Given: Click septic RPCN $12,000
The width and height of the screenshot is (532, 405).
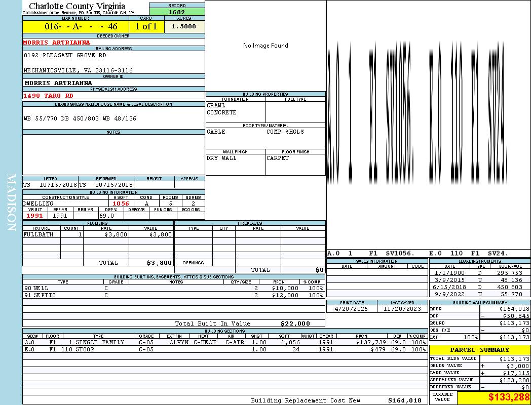Looking at the screenshot, I should pyautogui.click(x=285, y=296).
